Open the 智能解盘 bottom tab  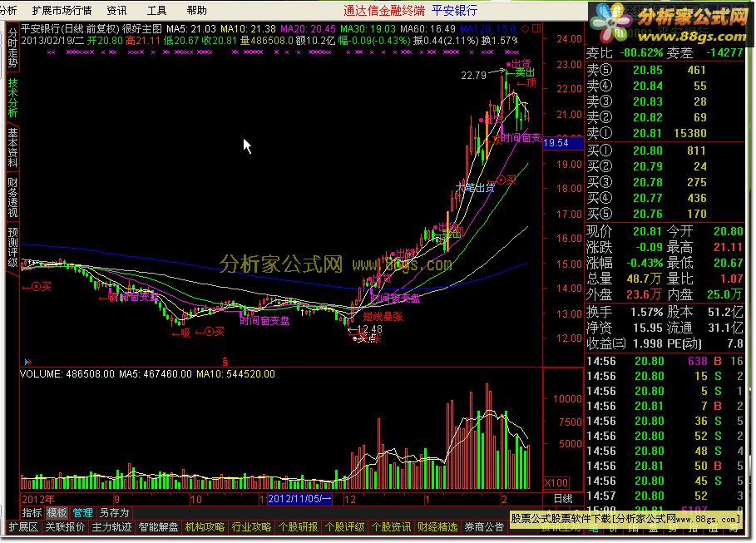coord(158,527)
